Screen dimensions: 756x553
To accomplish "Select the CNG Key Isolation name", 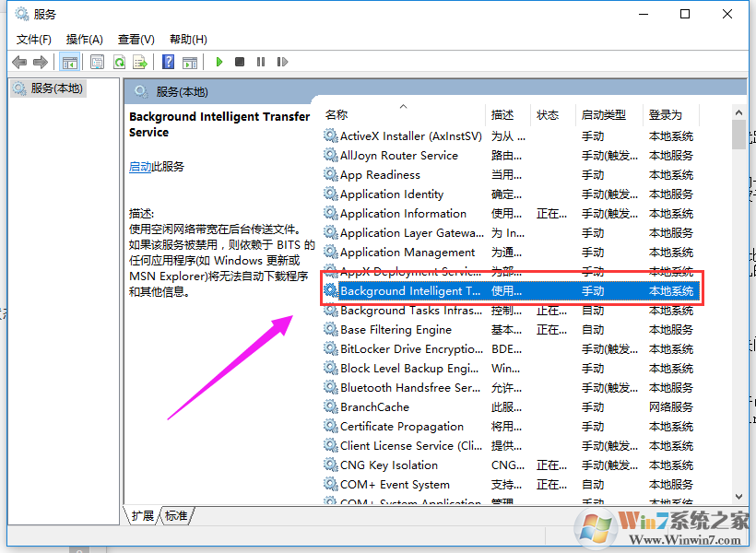I will [389, 465].
